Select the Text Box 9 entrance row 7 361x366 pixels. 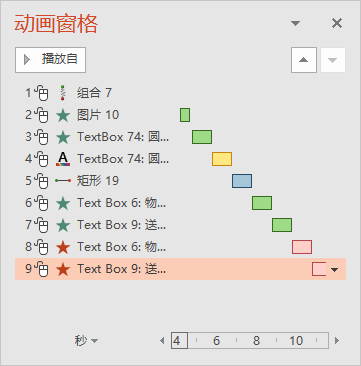180,225
